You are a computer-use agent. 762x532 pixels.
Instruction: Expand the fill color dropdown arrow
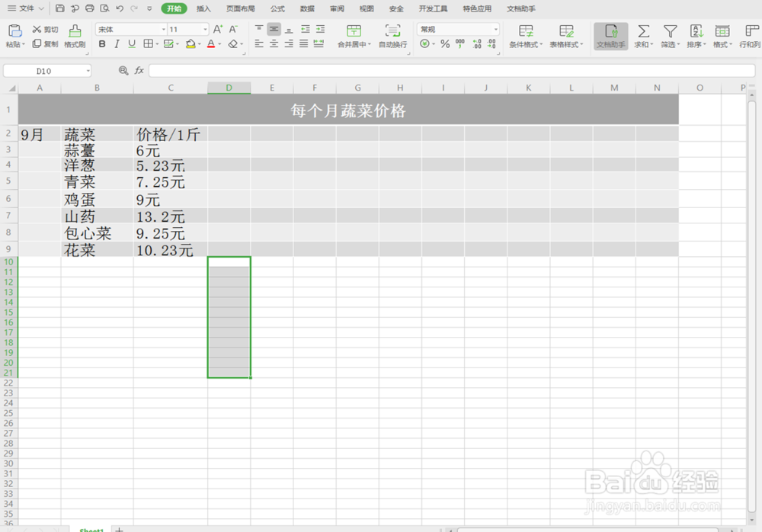coord(200,44)
